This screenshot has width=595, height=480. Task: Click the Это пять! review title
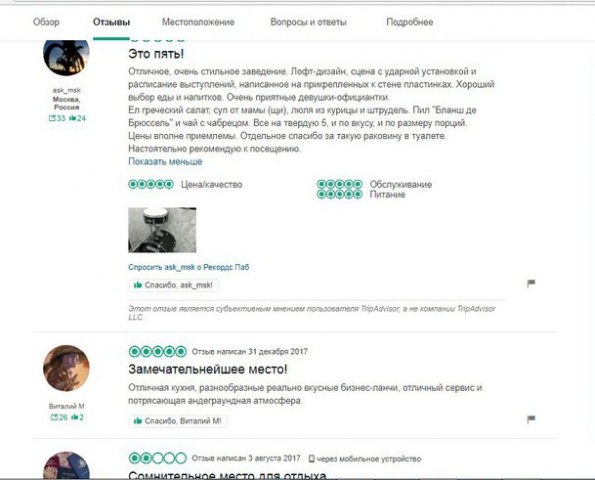156,54
